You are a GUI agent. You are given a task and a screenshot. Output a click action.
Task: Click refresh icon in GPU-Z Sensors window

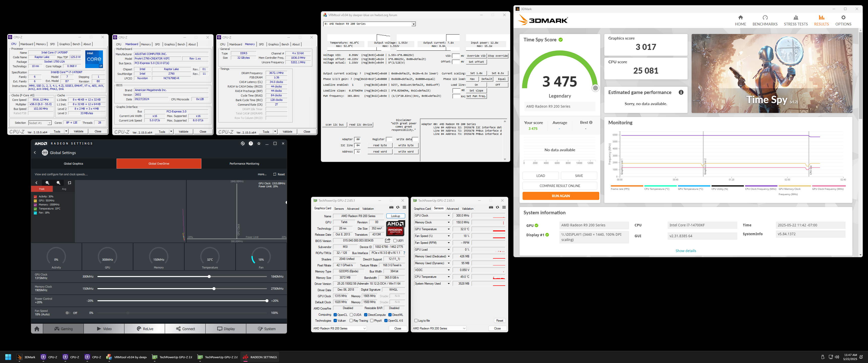point(497,207)
